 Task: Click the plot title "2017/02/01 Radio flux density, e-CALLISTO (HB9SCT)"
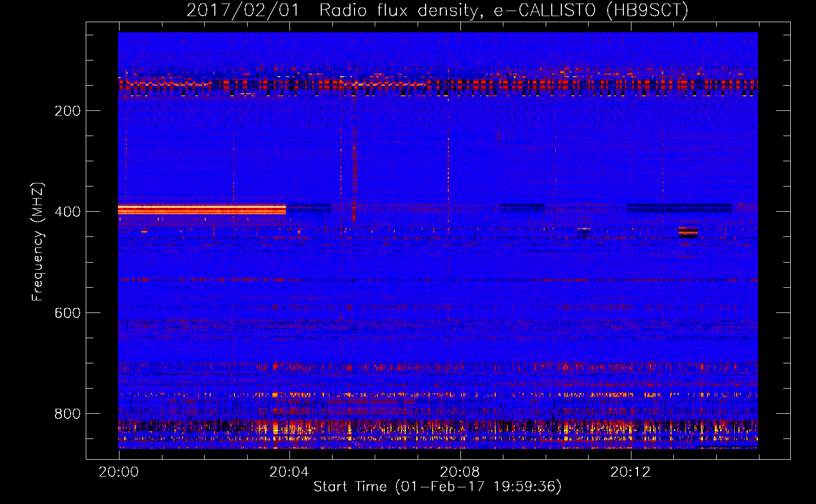coord(437,10)
